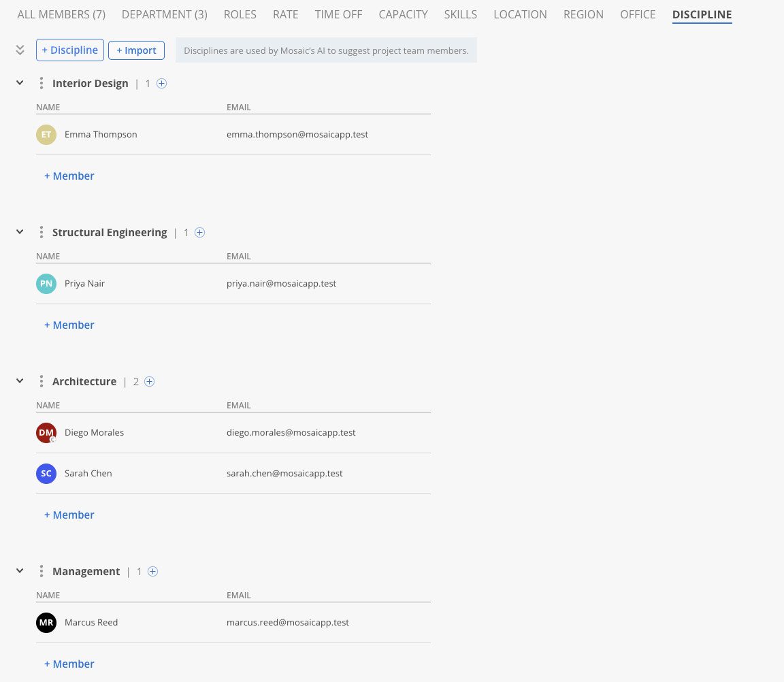
Task: Open the Roles tab
Action: click(x=240, y=14)
